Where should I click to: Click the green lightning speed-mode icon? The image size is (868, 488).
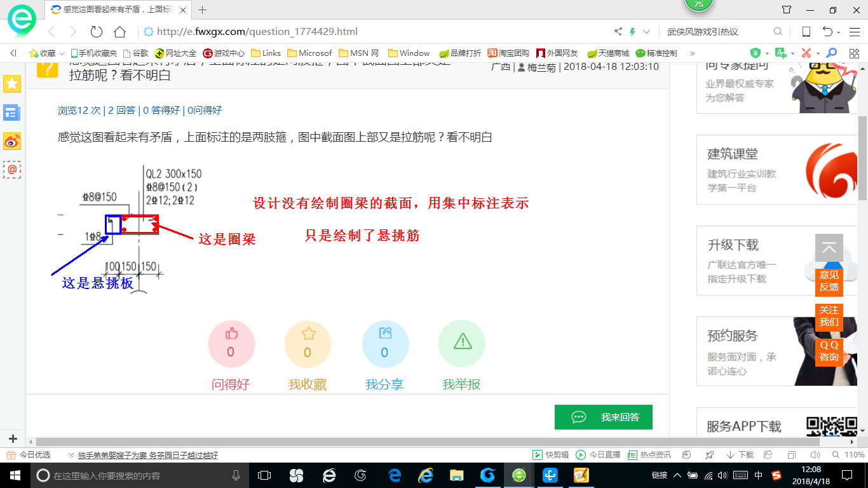point(632,32)
